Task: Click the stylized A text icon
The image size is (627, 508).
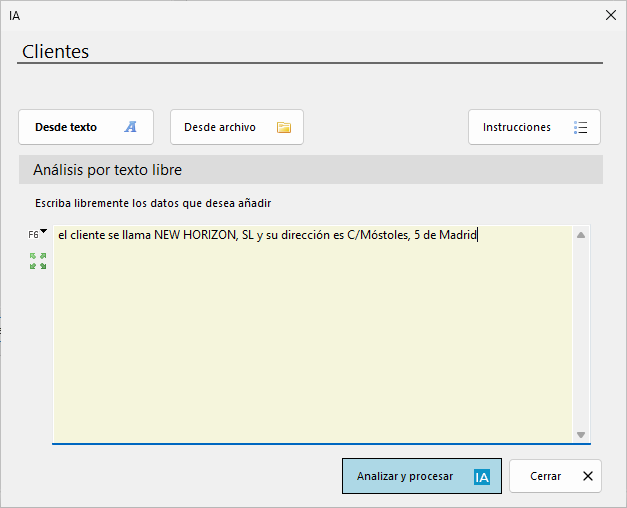Action: pos(130,127)
